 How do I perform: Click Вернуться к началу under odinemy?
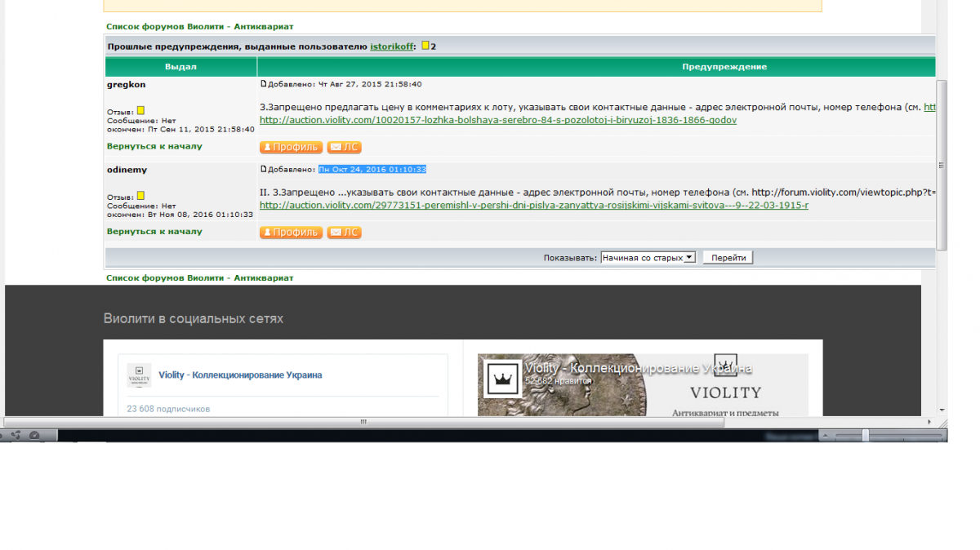(154, 232)
